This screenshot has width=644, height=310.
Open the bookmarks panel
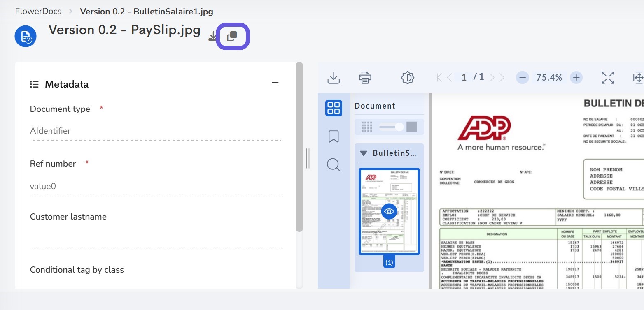click(x=334, y=136)
